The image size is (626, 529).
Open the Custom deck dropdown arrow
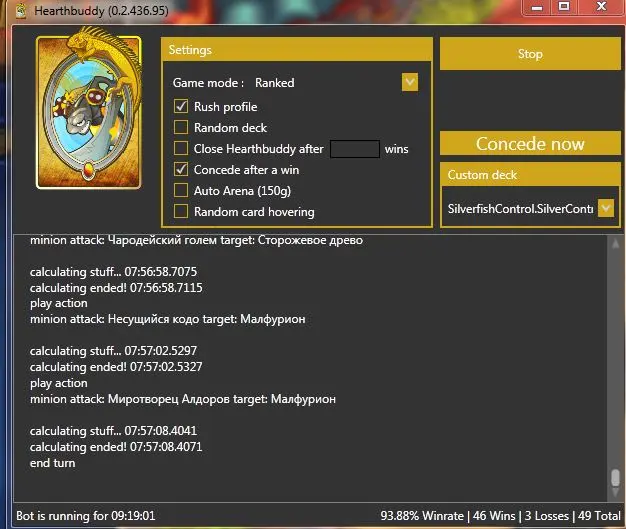[606, 208]
